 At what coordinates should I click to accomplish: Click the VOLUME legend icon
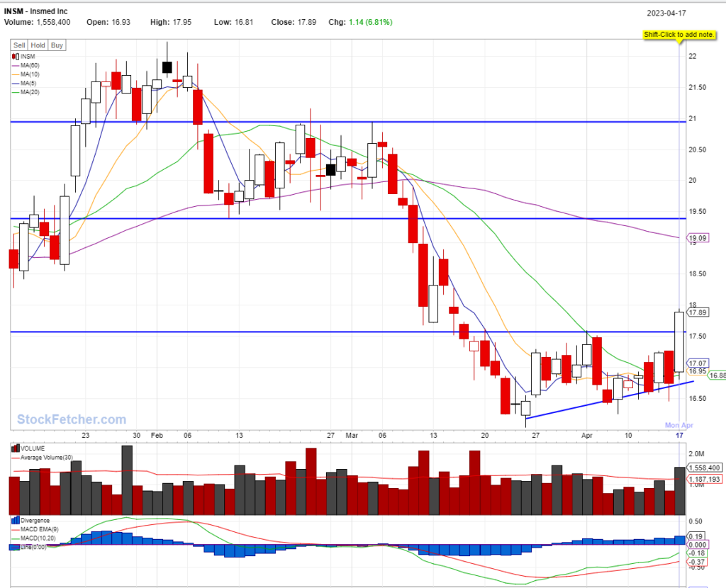click(16, 448)
